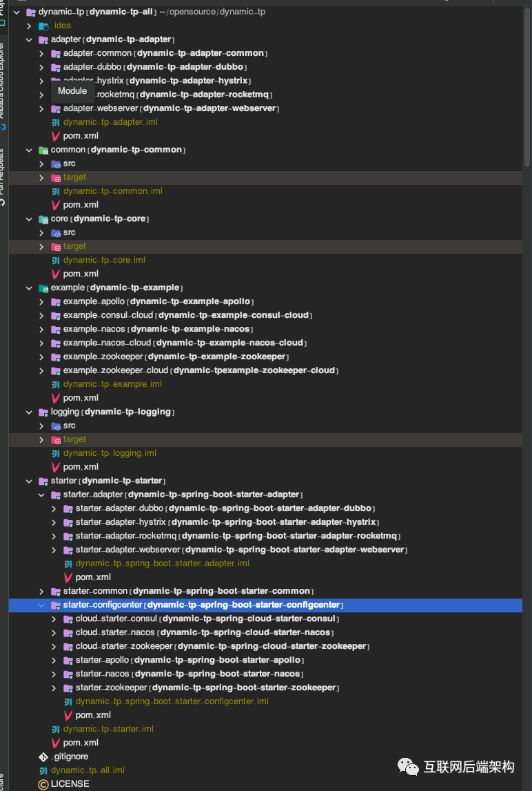The image size is (532, 791).
Task: Open the Pull Requests tool window tab
Action: 3,177
